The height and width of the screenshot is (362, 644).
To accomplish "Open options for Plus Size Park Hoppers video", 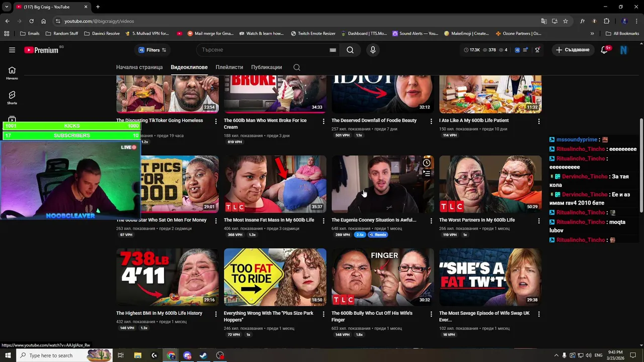I will 324,314.
